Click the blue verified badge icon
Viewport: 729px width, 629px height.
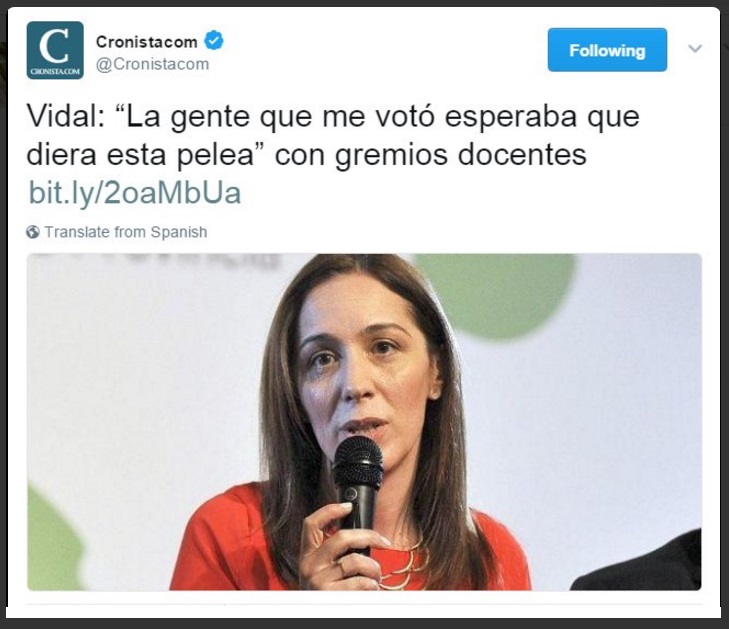pyautogui.click(x=214, y=41)
